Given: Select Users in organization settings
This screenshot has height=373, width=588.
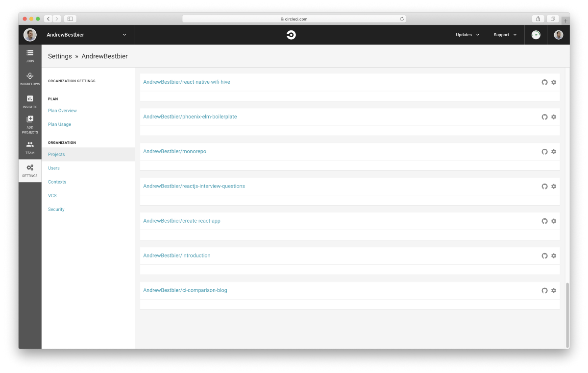Looking at the screenshot, I should (x=54, y=168).
